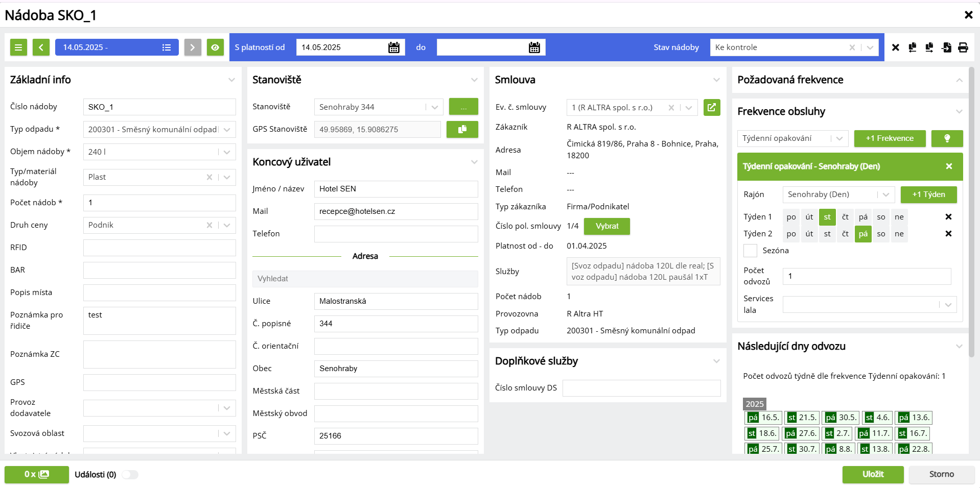Toggle 'pá' in Týden 2
The image size is (980, 488).
click(863, 234)
